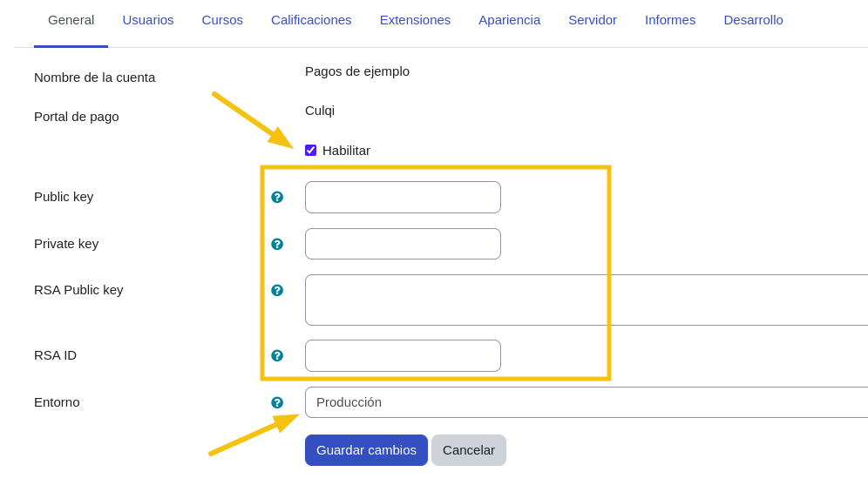
Task: Focus the Public key text field
Action: click(x=403, y=197)
